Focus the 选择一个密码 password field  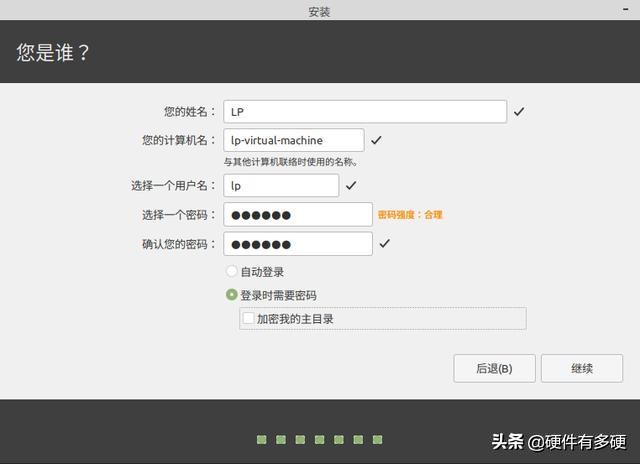coord(298,215)
